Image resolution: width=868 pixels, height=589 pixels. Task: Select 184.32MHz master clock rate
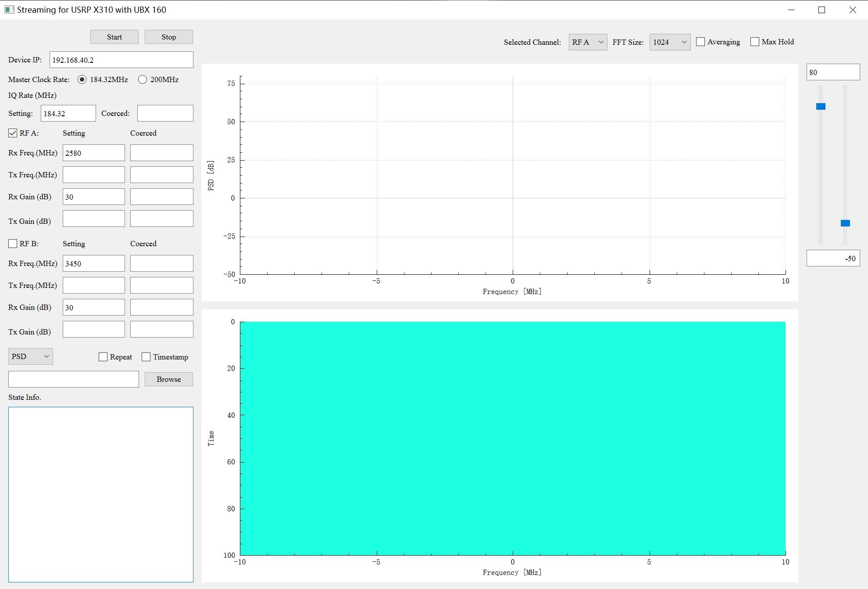[82, 79]
